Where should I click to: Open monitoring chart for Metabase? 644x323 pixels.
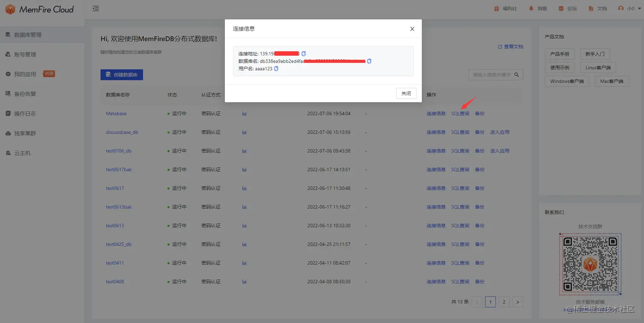click(x=244, y=114)
